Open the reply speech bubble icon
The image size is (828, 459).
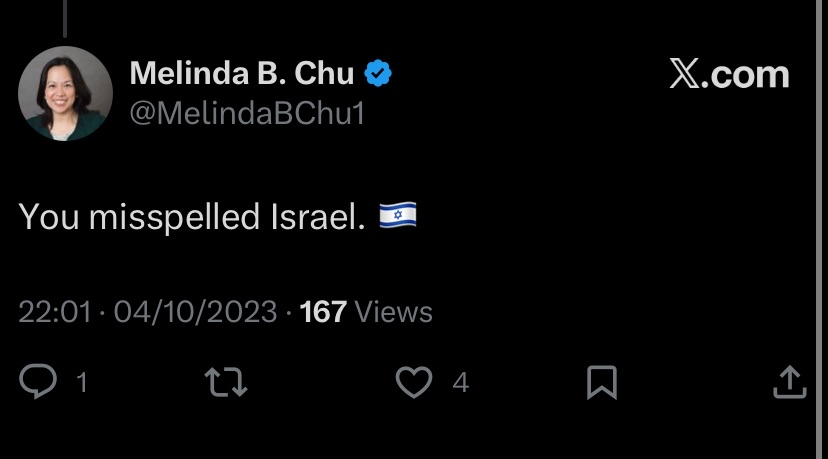(38, 381)
